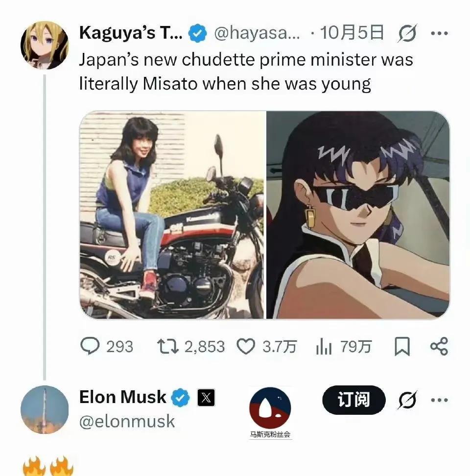Subscribe to Elon Musk with 订阅 button
The height and width of the screenshot is (476, 470).
354,400
